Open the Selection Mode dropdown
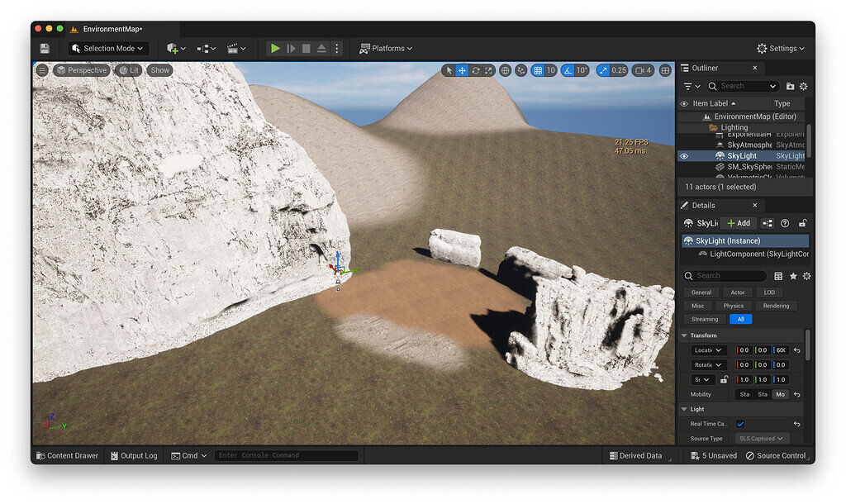 pyautogui.click(x=110, y=49)
